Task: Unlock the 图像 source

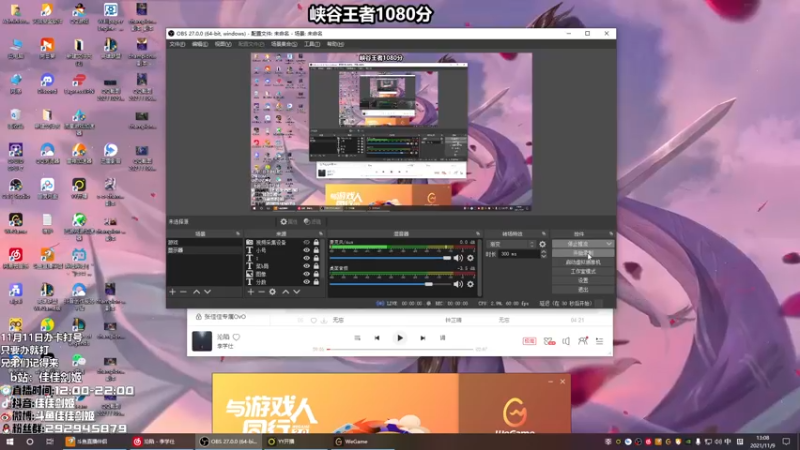Action: click(x=316, y=274)
